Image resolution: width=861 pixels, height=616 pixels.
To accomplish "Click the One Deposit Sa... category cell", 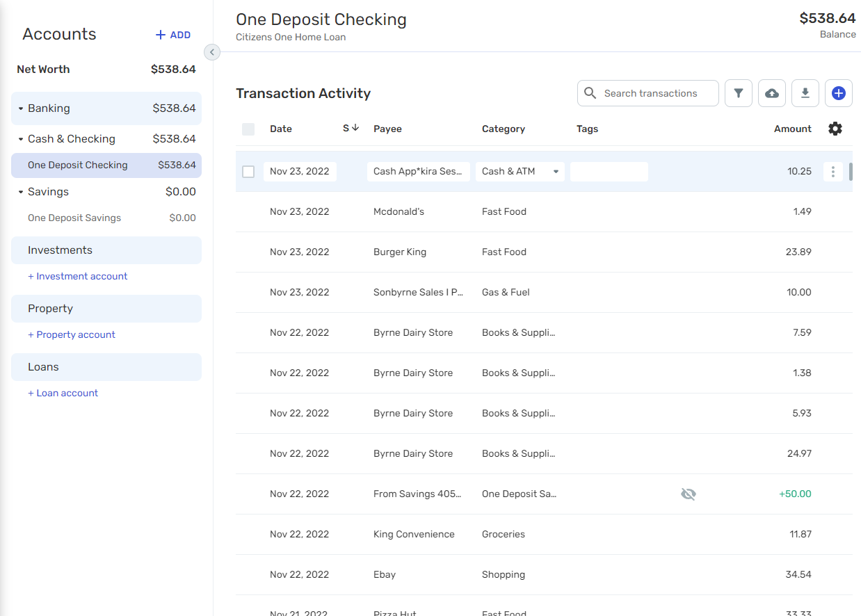I will [519, 494].
